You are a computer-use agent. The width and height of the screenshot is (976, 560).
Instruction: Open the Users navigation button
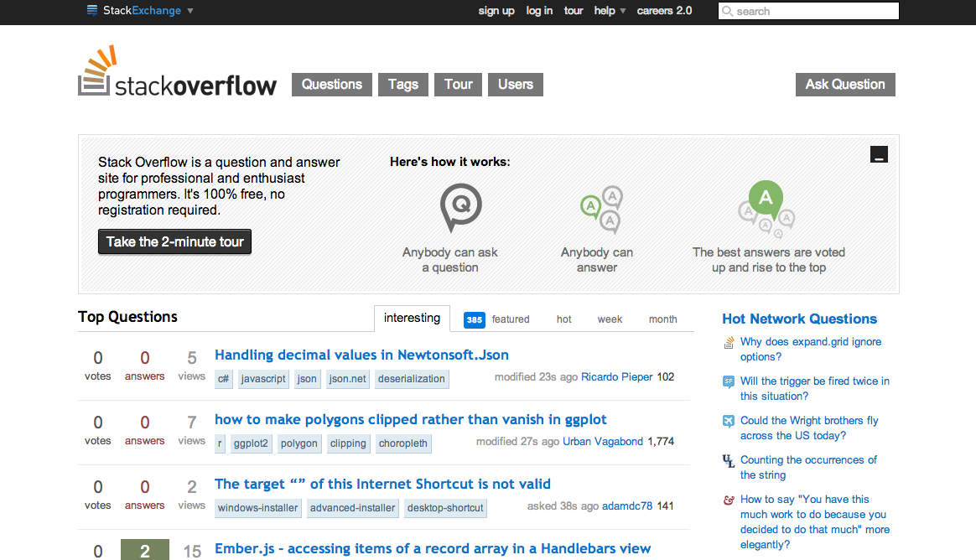[x=516, y=85]
